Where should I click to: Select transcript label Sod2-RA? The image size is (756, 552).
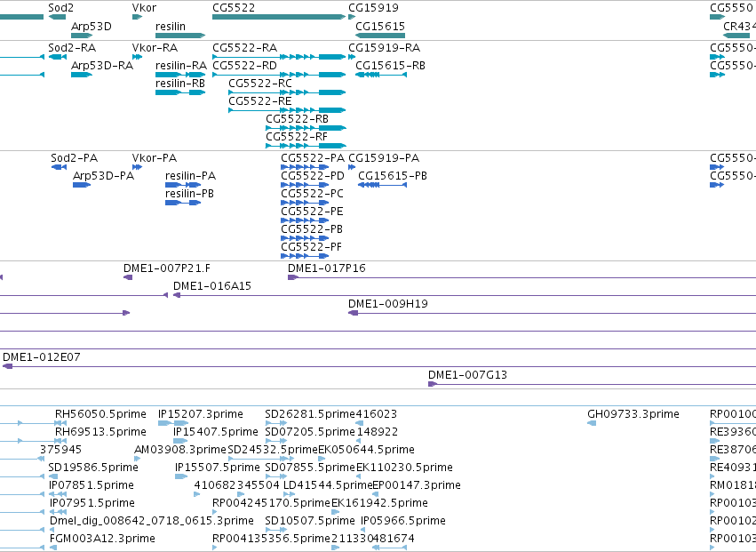tap(72, 48)
